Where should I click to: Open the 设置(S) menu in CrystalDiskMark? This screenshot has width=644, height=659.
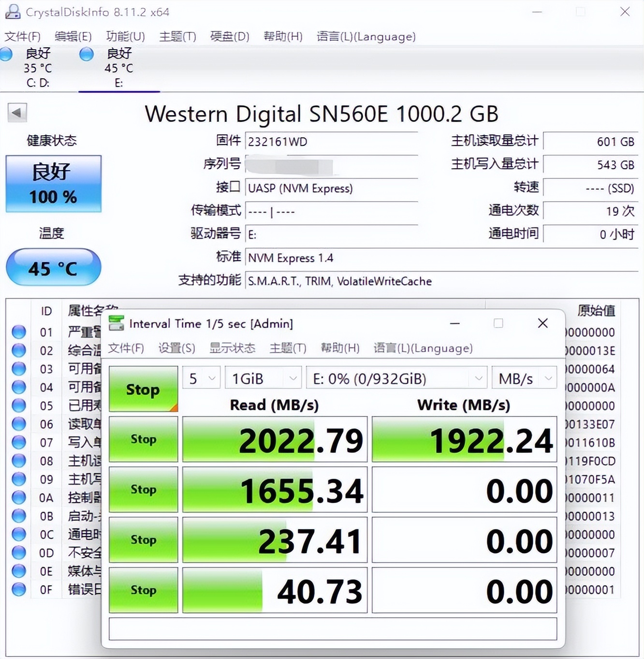click(x=177, y=348)
